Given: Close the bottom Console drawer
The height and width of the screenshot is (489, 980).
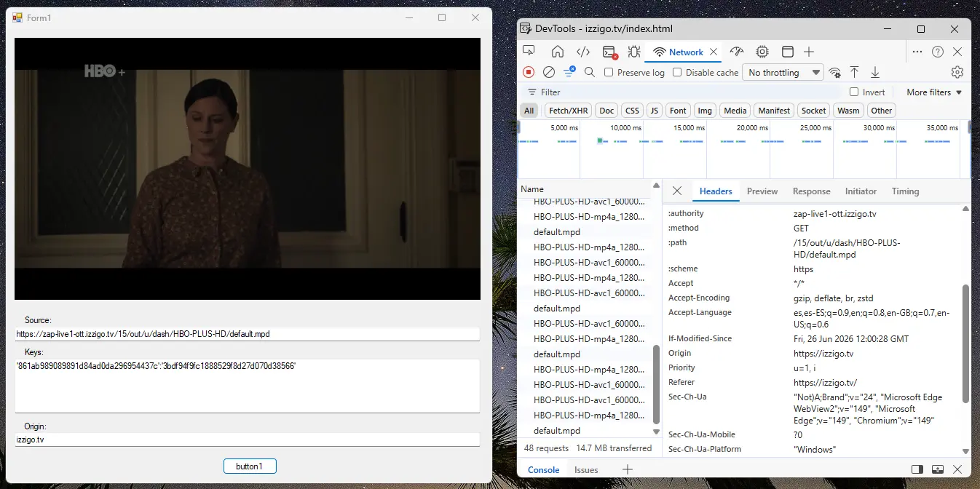Looking at the screenshot, I should pyautogui.click(x=957, y=469).
